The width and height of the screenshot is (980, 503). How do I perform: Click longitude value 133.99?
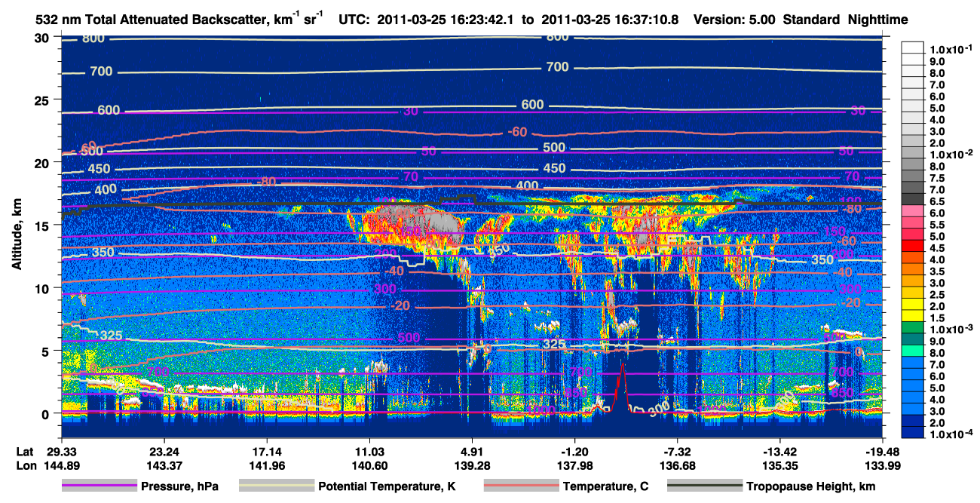(883, 465)
